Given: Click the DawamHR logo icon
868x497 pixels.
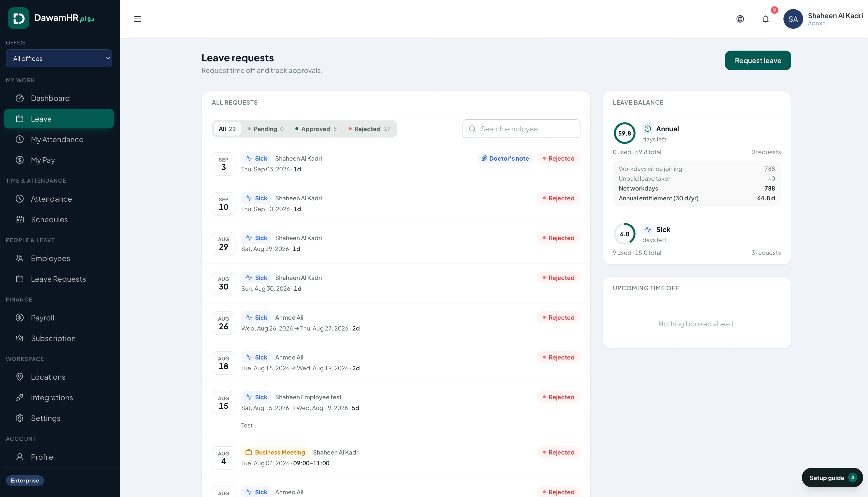Looking at the screenshot, I should (x=19, y=18).
